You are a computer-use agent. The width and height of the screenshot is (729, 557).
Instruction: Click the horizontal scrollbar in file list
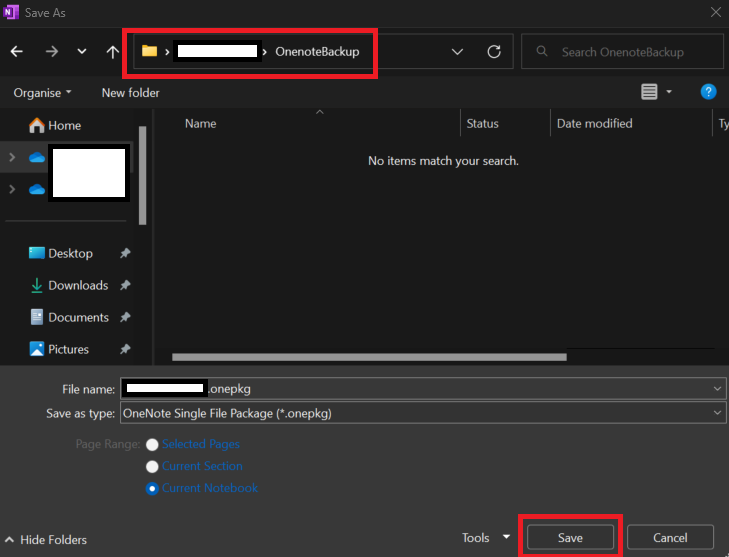369,356
